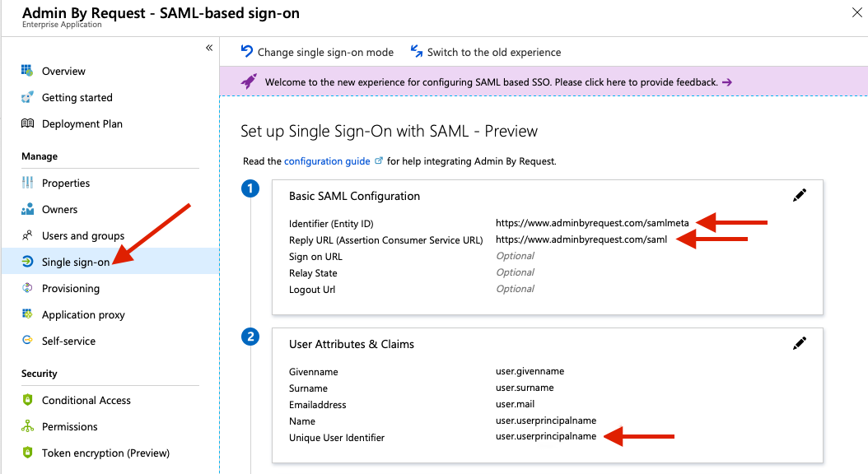Open the Users and groups menu item

[82, 235]
